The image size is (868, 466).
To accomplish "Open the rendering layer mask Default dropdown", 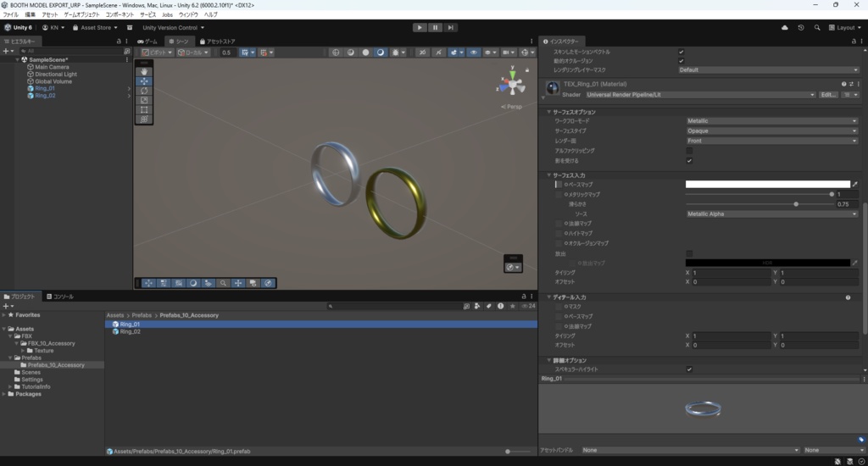I will coord(769,69).
